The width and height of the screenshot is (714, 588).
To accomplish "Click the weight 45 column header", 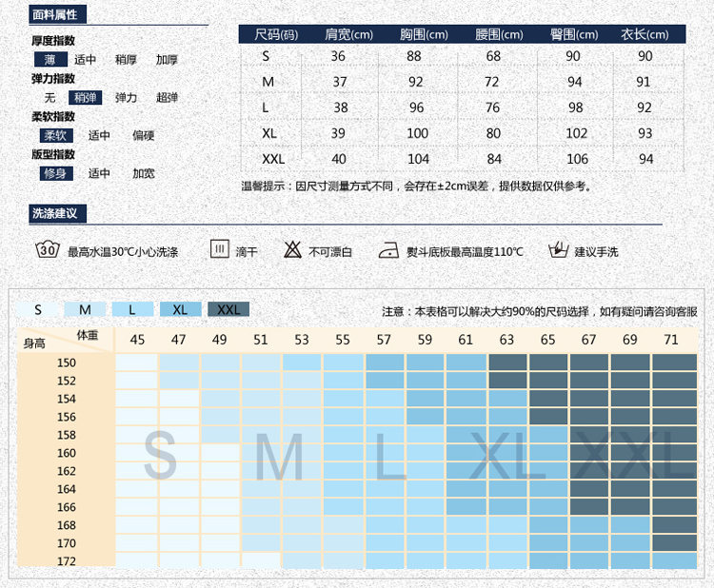I will [x=137, y=340].
